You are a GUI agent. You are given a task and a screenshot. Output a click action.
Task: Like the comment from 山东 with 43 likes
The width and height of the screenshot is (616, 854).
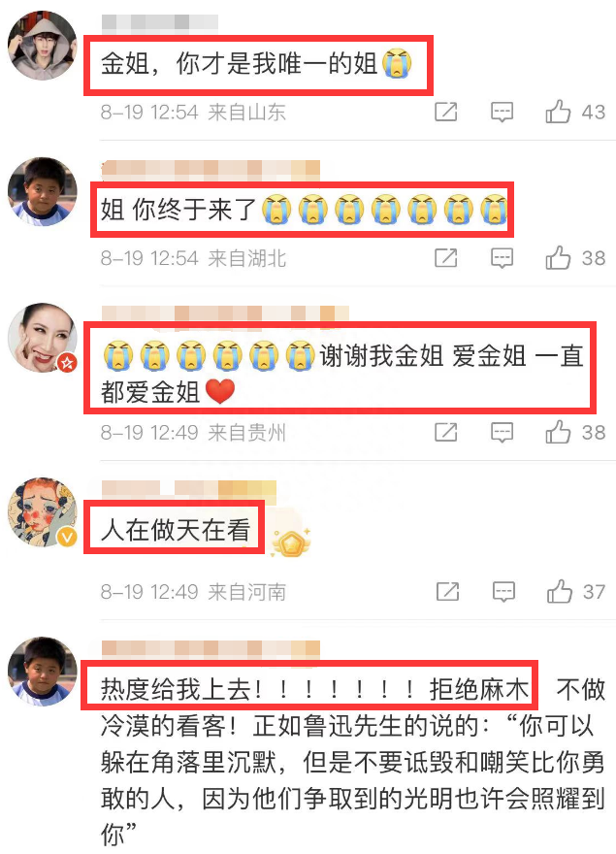point(558,112)
